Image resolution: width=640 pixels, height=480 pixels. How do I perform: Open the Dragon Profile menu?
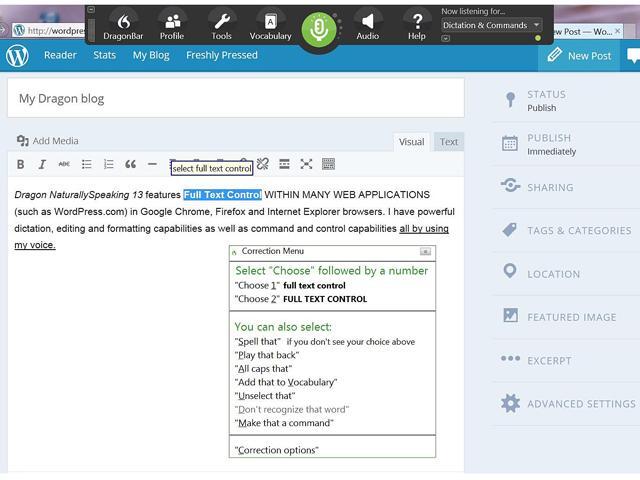click(172, 27)
